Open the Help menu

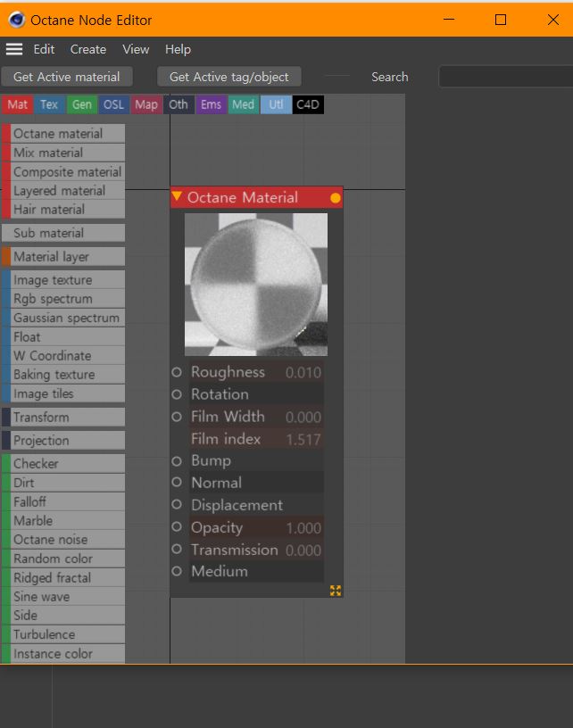[x=178, y=49]
